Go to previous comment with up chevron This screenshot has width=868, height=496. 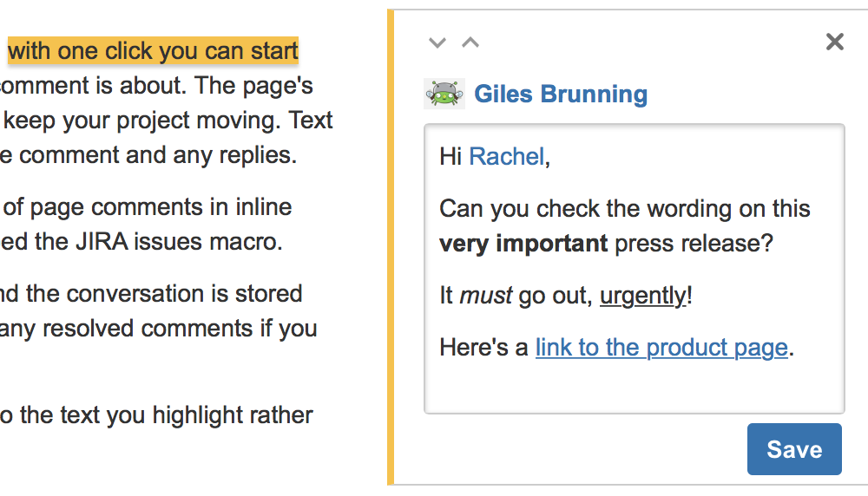click(470, 42)
